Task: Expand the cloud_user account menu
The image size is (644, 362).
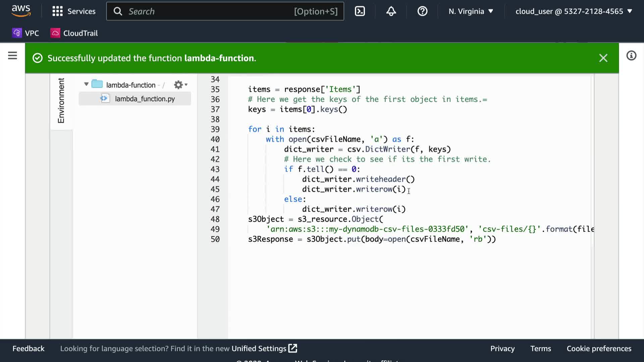Action: point(574,11)
